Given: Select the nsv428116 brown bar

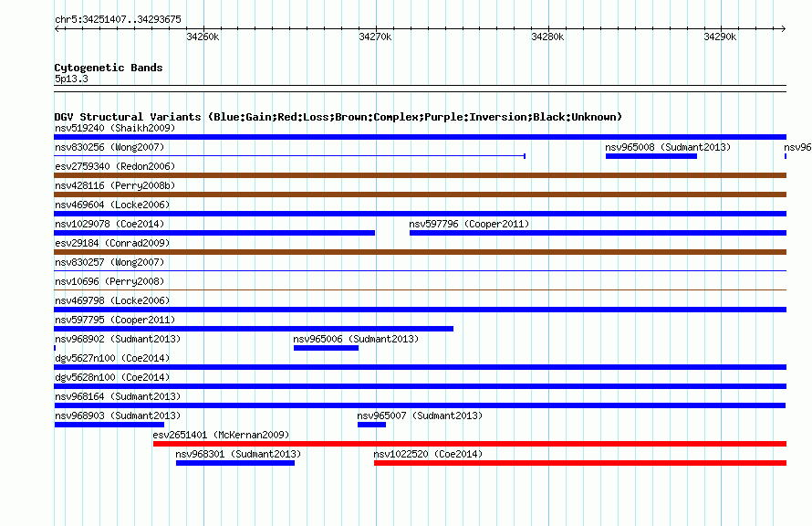Looking at the screenshot, I should (x=420, y=195).
